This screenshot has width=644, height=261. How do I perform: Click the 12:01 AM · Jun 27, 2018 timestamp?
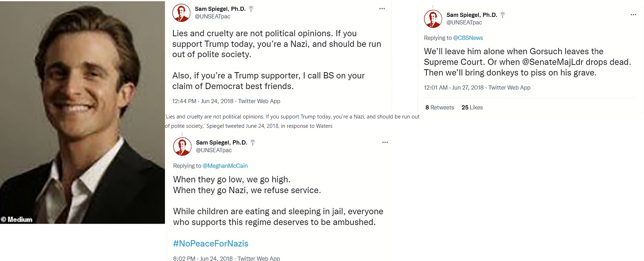[454, 88]
